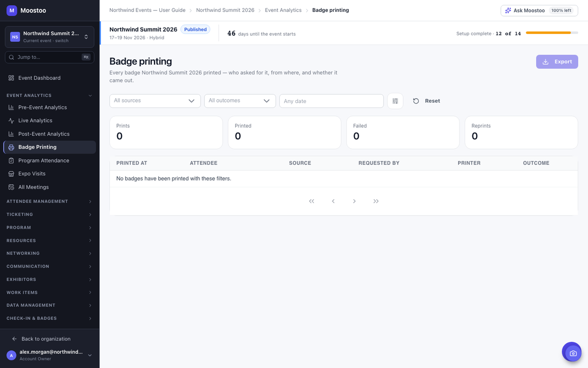This screenshot has width=588, height=368.
Task: Click the PRINTED AT column header
Action: click(x=132, y=163)
